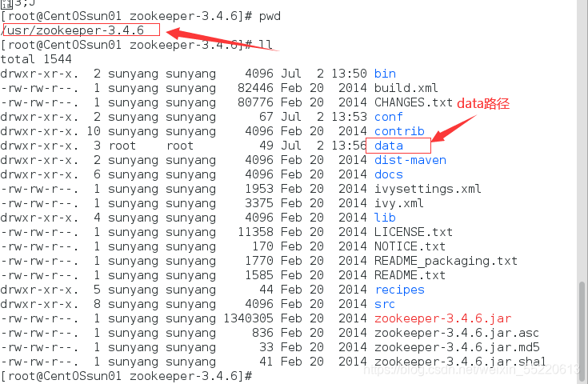Click the file size '11358'
The height and width of the screenshot is (384, 588).
pos(256,232)
